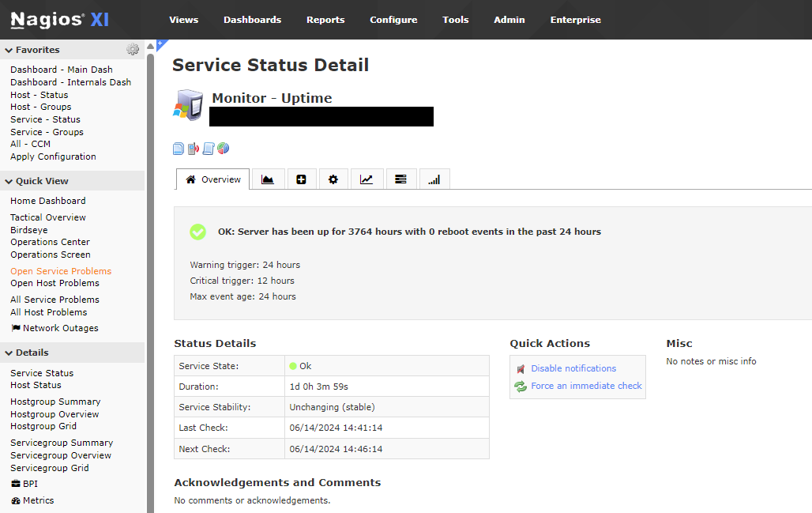Image resolution: width=812 pixels, height=513 pixels.
Task: Open the tab with signal bars icon
Action: pyautogui.click(x=434, y=179)
